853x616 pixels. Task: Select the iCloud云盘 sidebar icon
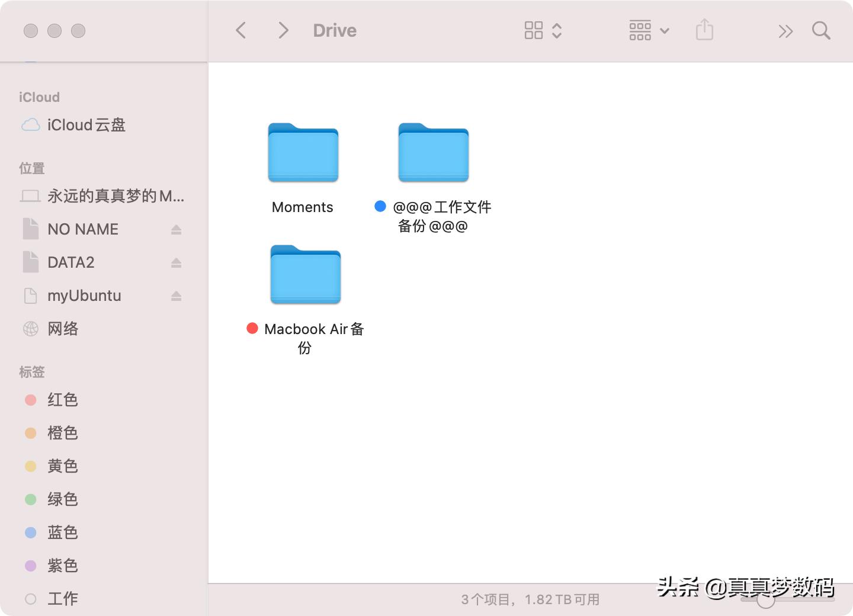click(30, 125)
